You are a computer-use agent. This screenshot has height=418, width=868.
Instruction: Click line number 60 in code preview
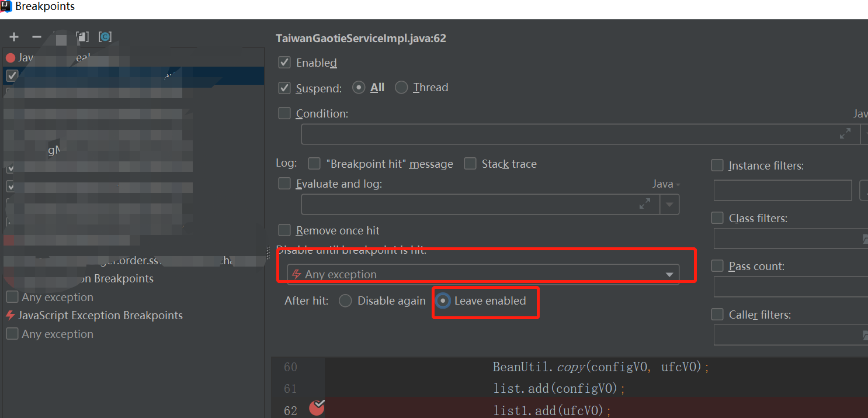click(290, 367)
